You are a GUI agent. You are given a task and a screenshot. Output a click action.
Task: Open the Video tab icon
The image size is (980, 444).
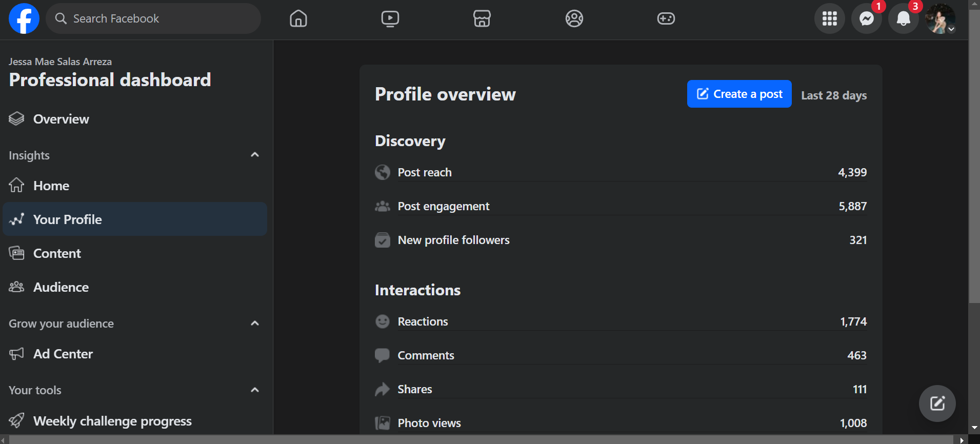click(390, 18)
